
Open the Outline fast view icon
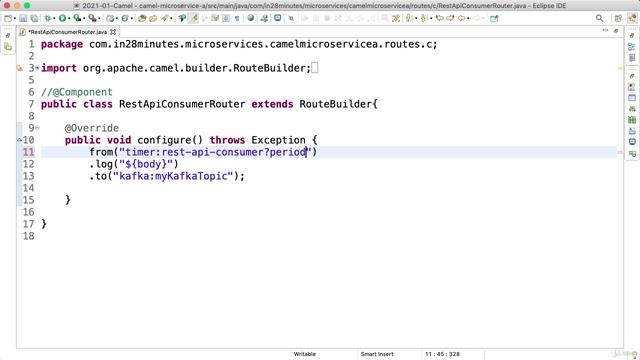(632, 47)
